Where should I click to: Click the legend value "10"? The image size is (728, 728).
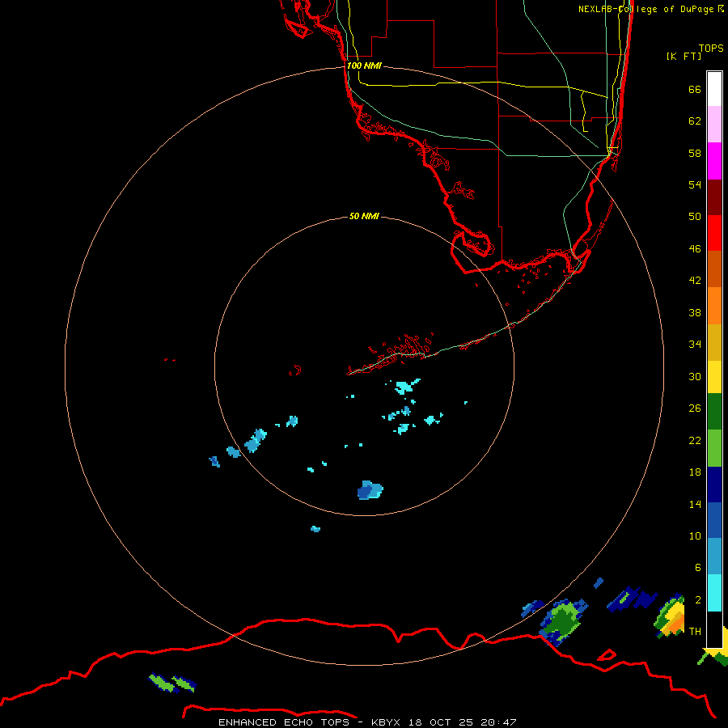[695, 535]
